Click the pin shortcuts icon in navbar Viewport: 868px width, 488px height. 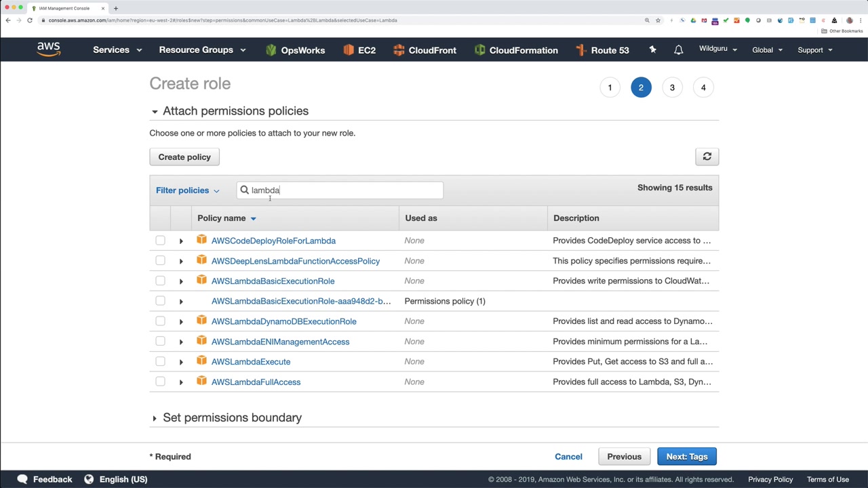click(x=652, y=49)
